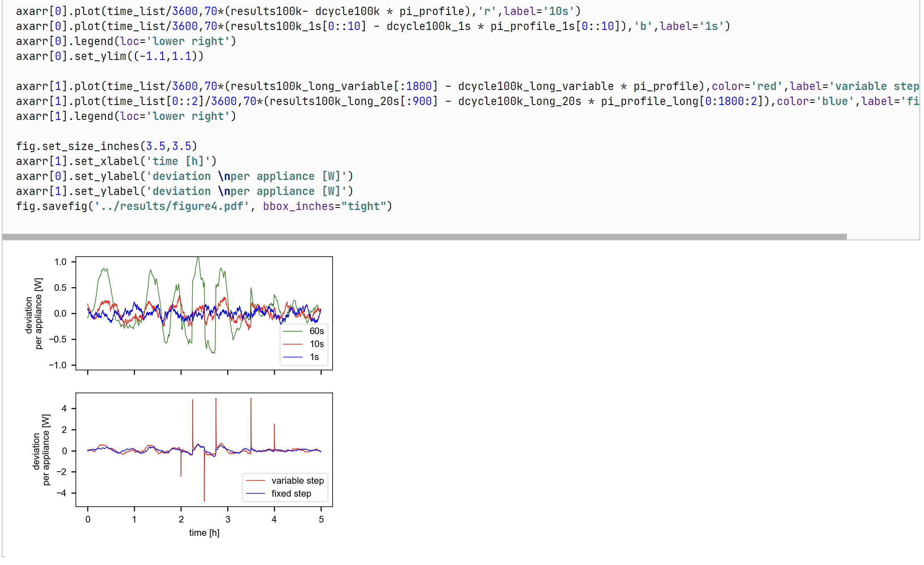Place cursor in the fig.set_size_inches line
924x565 pixels.
point(106,146)
